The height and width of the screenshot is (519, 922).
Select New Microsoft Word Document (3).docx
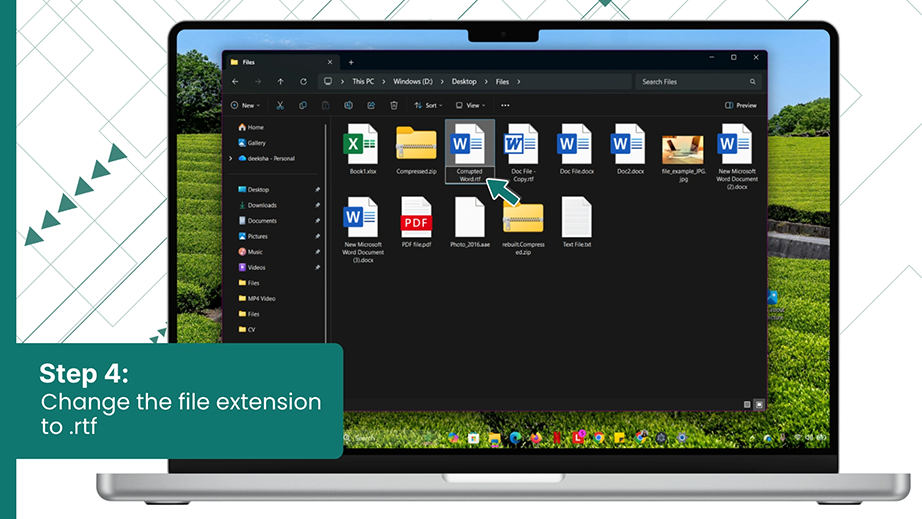coord(363,229)
